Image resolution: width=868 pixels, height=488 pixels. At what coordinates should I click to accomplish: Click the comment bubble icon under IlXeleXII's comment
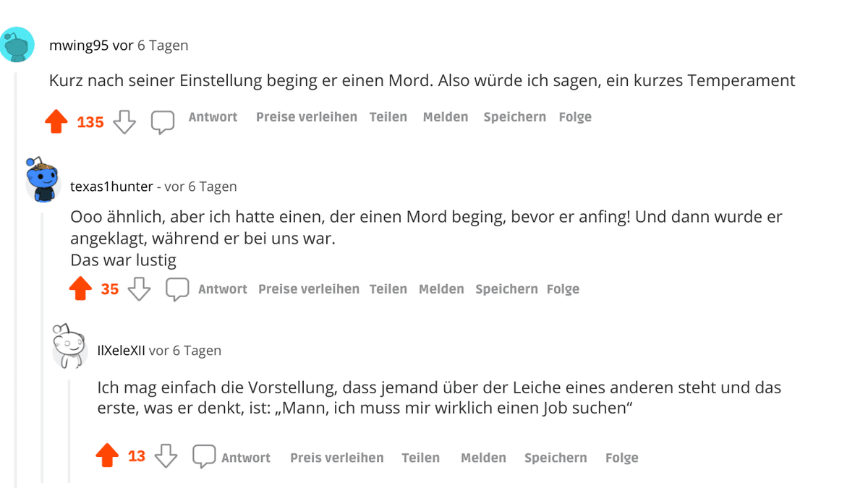point(203,456)
